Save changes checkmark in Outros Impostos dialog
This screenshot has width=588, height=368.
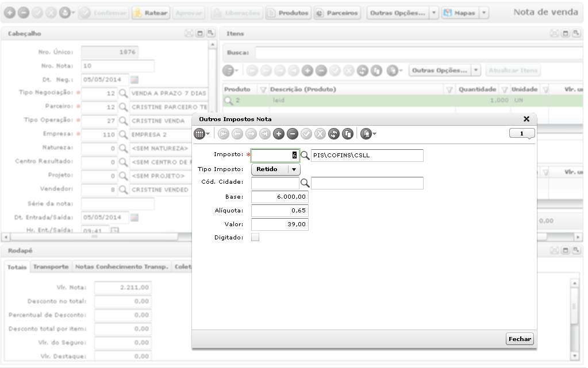point(306,134)
